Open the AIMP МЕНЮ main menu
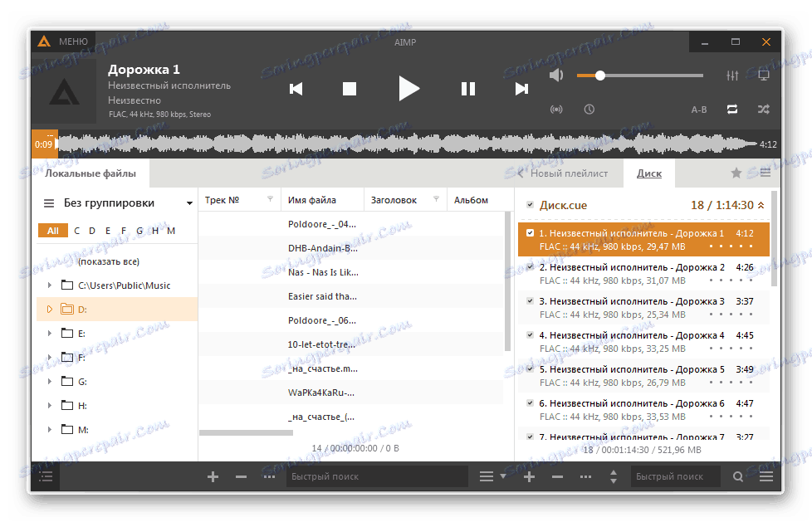812x522 pixels. [x=63, y=41]
